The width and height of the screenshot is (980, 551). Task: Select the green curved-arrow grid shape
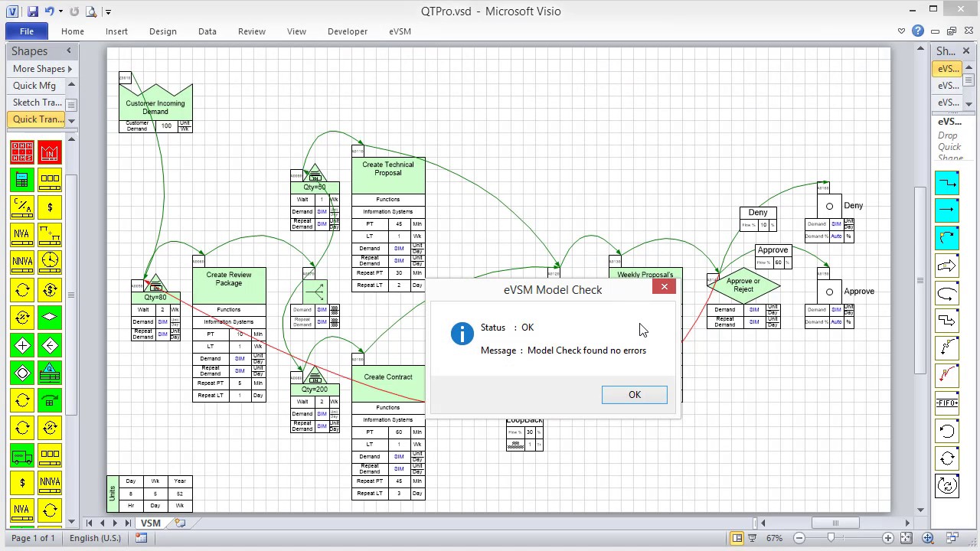coord(50,399)
